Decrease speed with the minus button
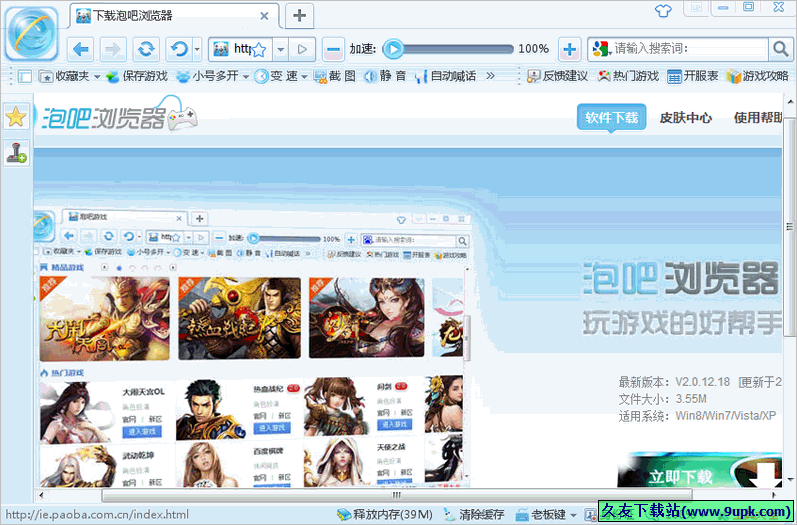 pyautogui.click(x=333, y=49)
